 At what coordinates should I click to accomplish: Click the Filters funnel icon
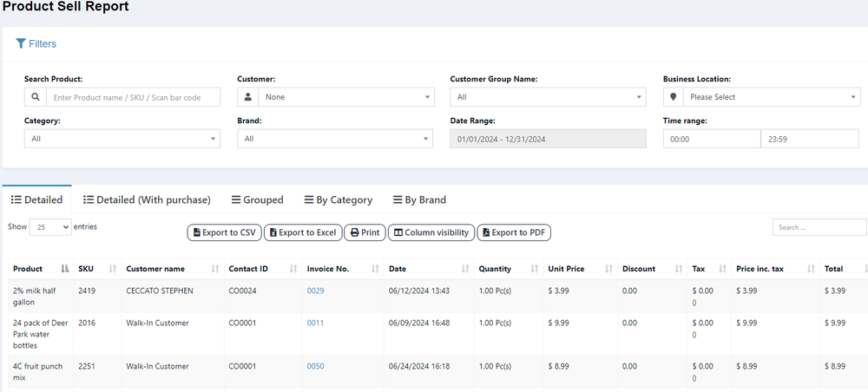point(21,43)
